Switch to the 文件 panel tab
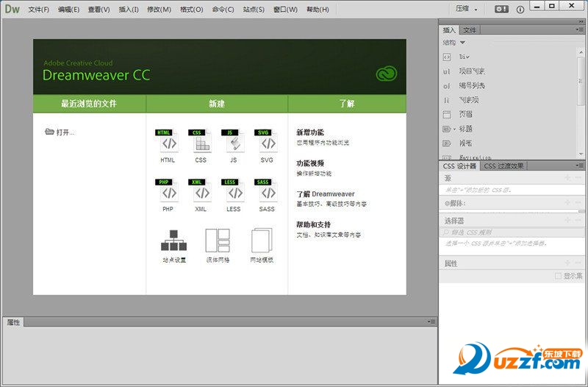The image size is (588, 387). coord(469,30)
